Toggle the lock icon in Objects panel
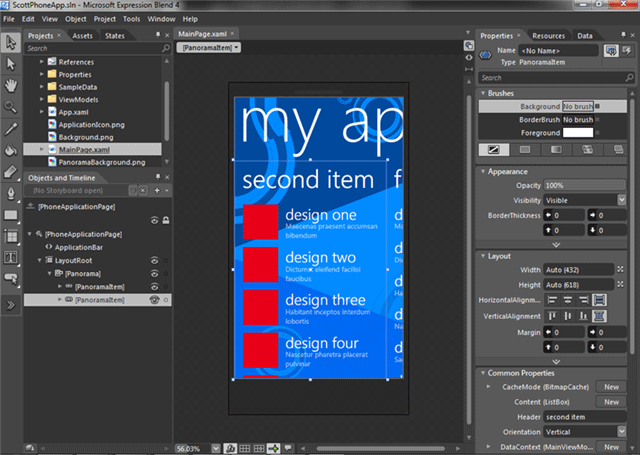640x455 pixels. 166,220
